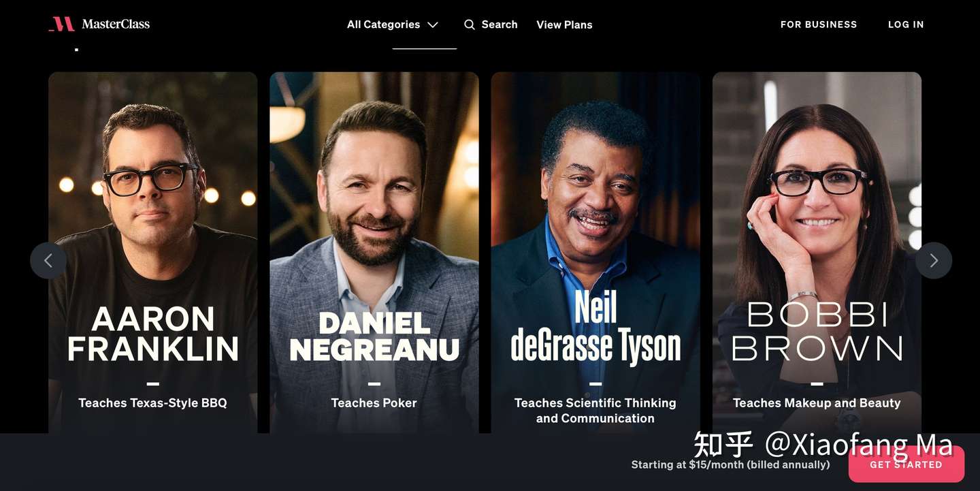This screenshot has width=980, height=491.
Task: Click the Log In link
Action: coord(906,25)
